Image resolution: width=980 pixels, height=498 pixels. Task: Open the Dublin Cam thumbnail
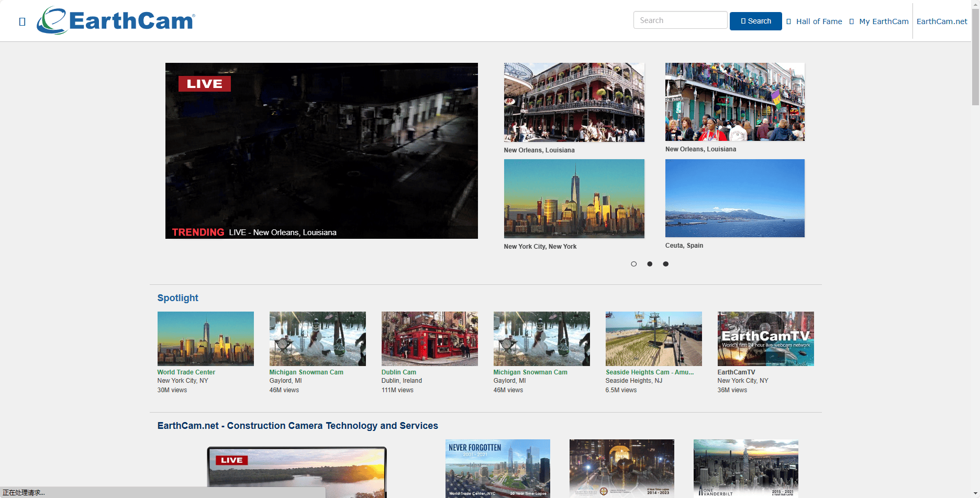tap(429, 339)
